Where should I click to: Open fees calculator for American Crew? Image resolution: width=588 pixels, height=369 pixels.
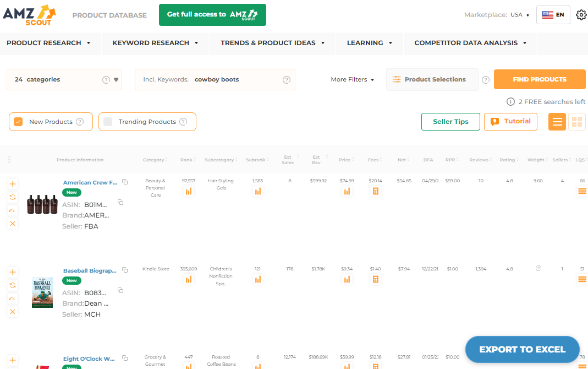click(x=375, y=192)
